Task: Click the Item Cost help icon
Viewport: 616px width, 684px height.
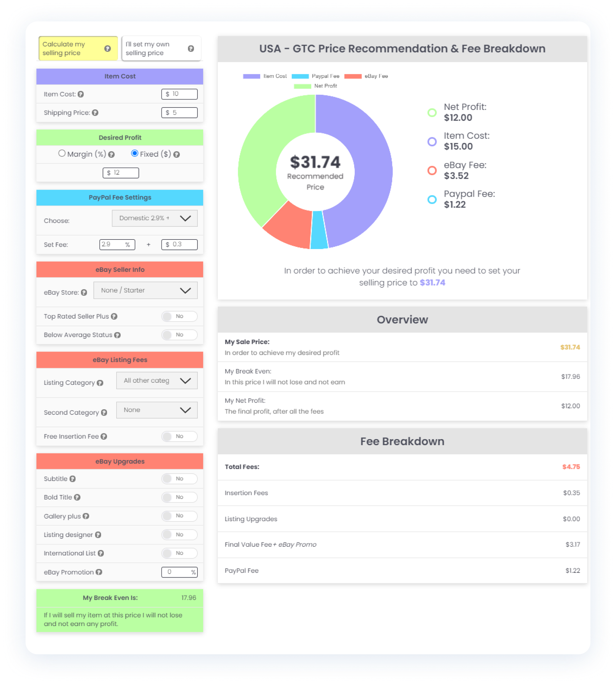Action: [x=81, y=94]
